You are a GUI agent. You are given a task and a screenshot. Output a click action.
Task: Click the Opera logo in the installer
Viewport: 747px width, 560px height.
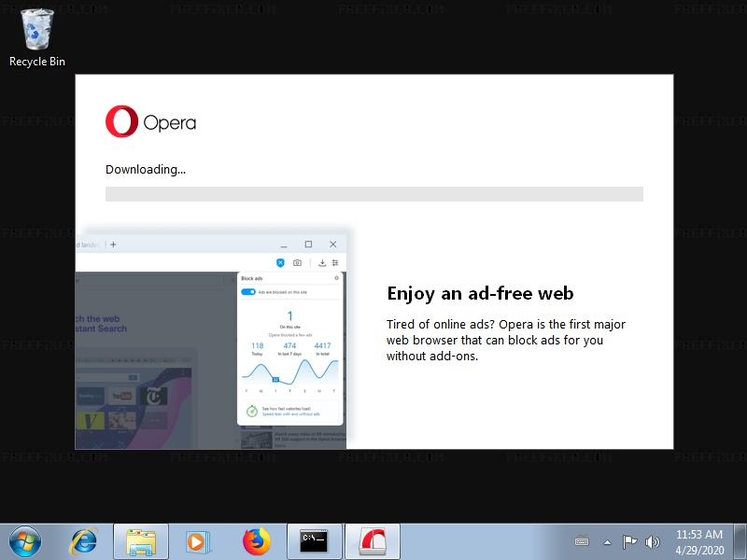coord(150,122)
